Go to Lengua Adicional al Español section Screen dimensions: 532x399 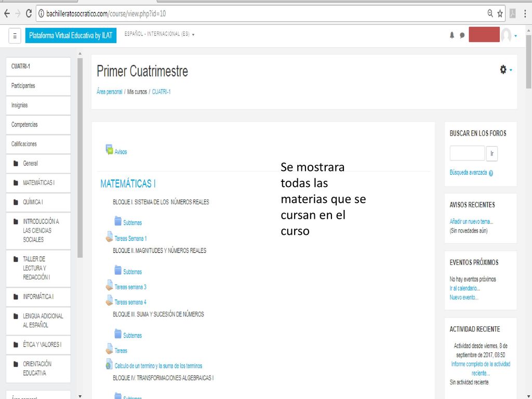(x=38, y=321)
